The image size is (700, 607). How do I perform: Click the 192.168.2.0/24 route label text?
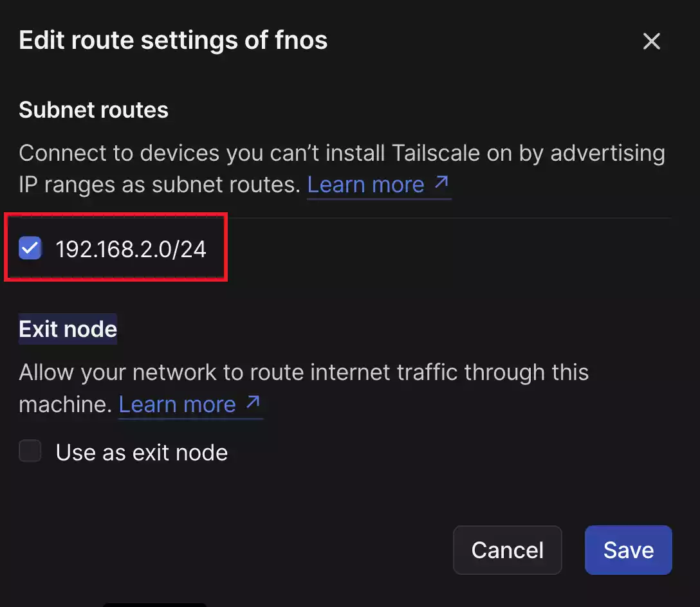coord(131,249)
